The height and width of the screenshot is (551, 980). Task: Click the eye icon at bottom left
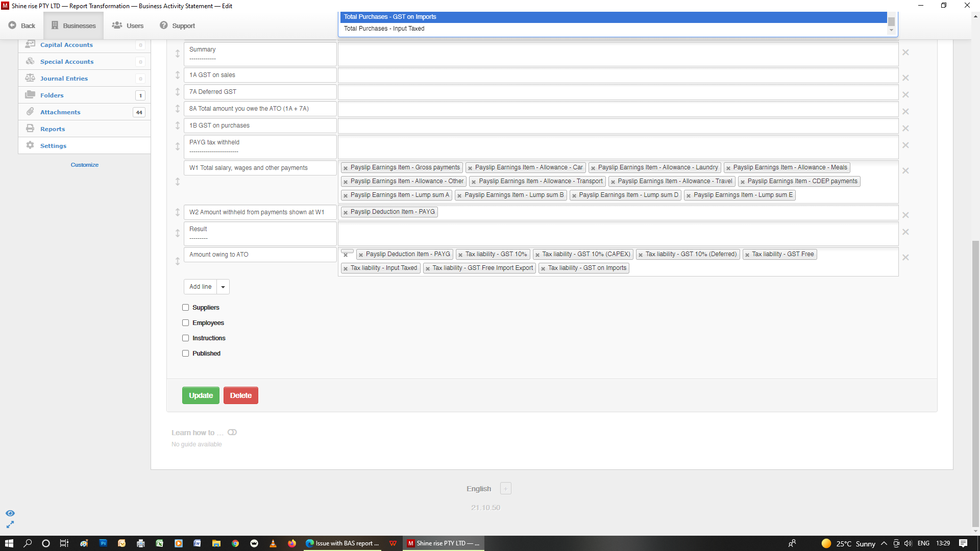coord(10,513)
